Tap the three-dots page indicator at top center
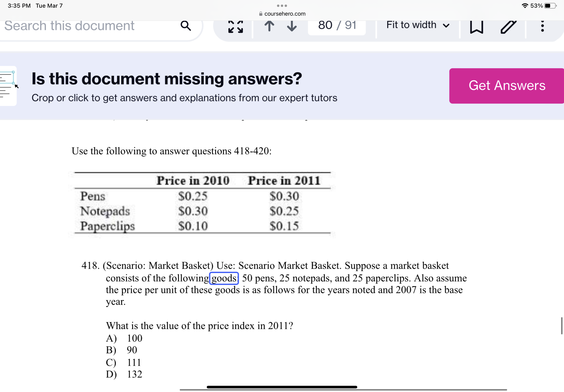Image resolution: width=564 pixels, height=392 pixels. [282, 5]
